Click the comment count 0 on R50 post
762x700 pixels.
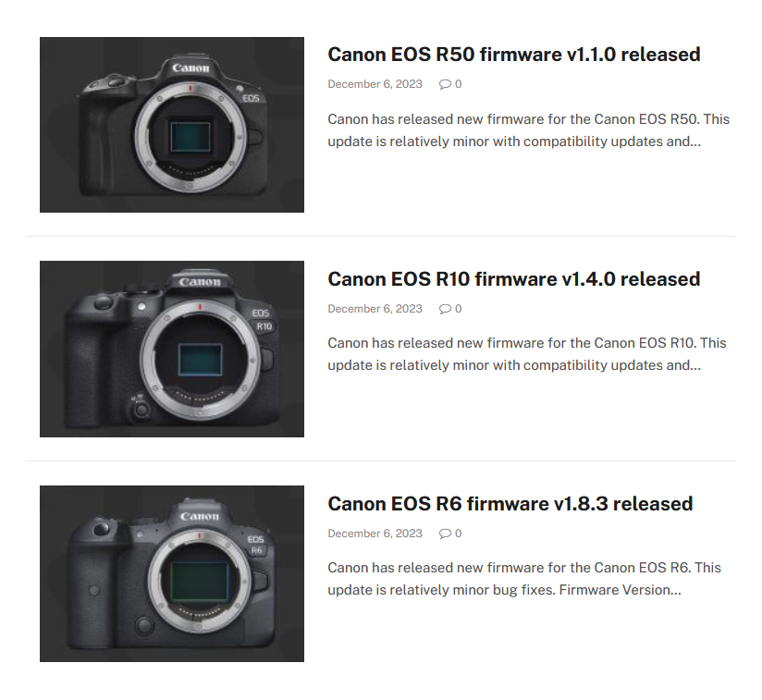[459, 84]
